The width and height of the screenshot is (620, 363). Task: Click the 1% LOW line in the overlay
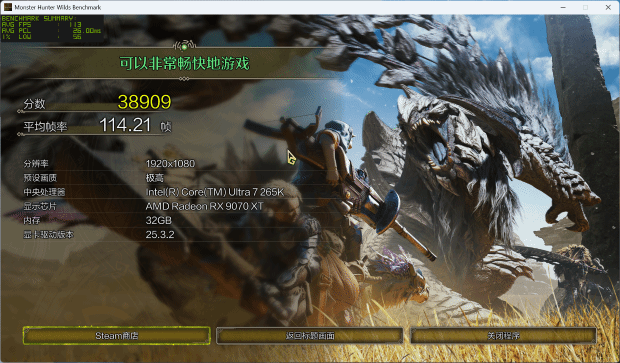point(42,36)
